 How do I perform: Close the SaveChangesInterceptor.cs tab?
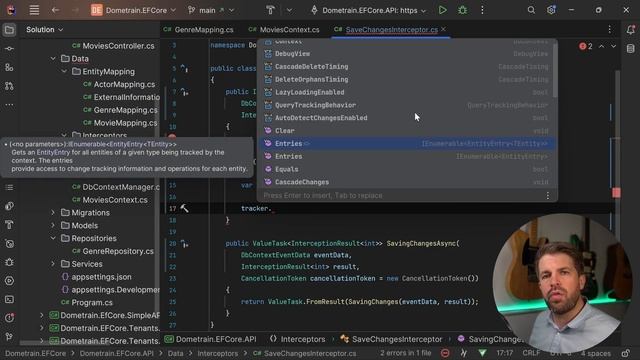pyautogui.click(x=443, y=29)
